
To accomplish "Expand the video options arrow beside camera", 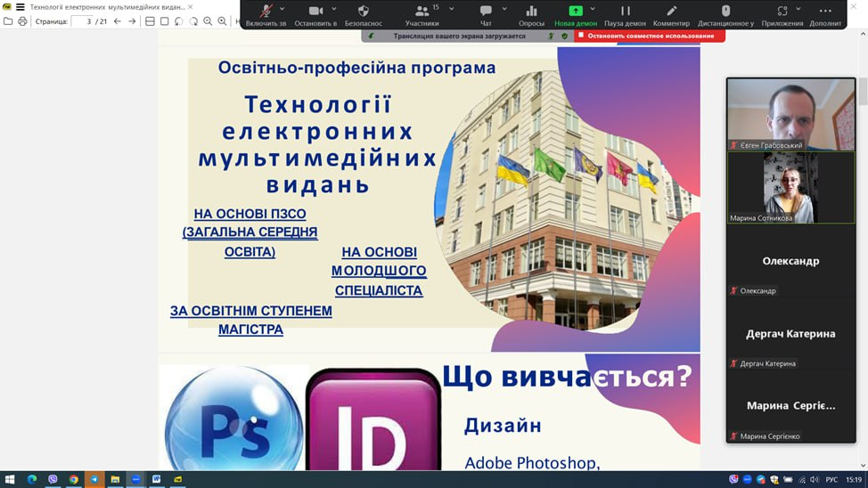I will 334,9.
